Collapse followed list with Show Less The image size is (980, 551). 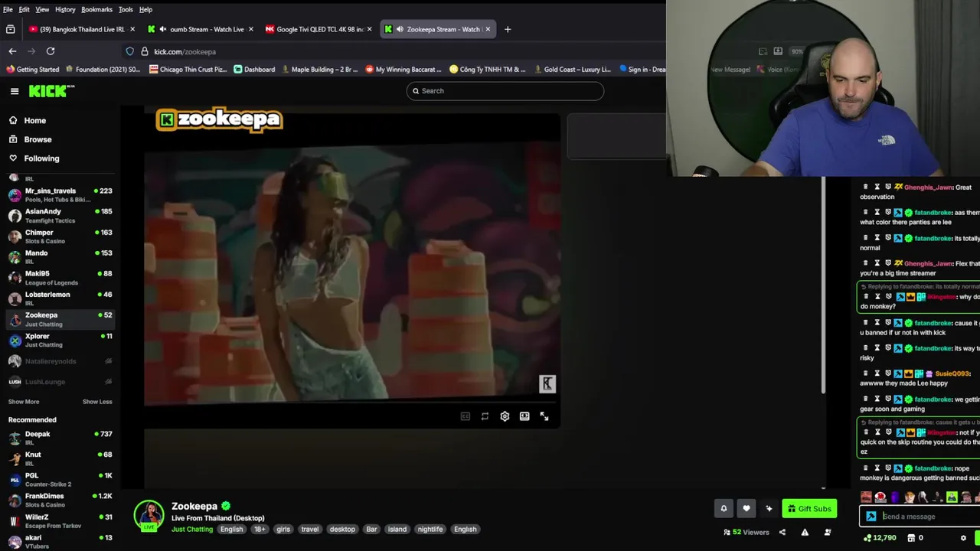97,402
